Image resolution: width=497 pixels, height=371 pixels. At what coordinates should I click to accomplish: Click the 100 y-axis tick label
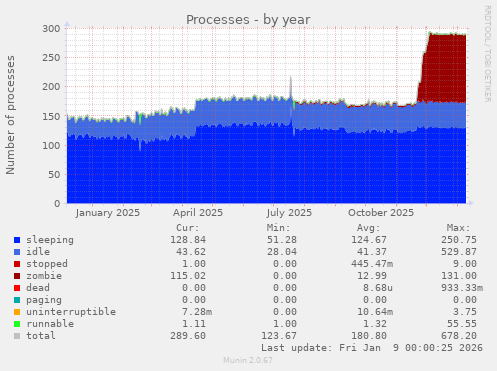coord(51,145)
